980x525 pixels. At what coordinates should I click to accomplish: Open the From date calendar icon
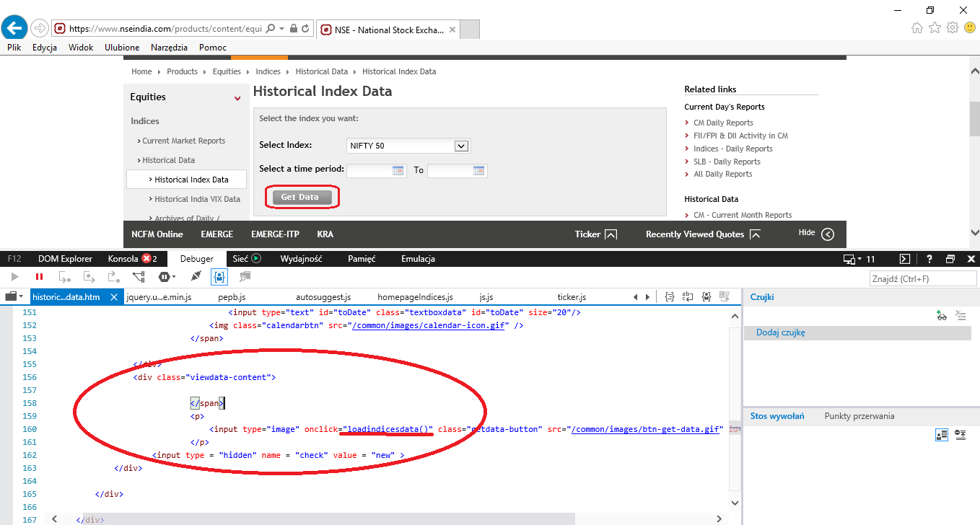398,170
